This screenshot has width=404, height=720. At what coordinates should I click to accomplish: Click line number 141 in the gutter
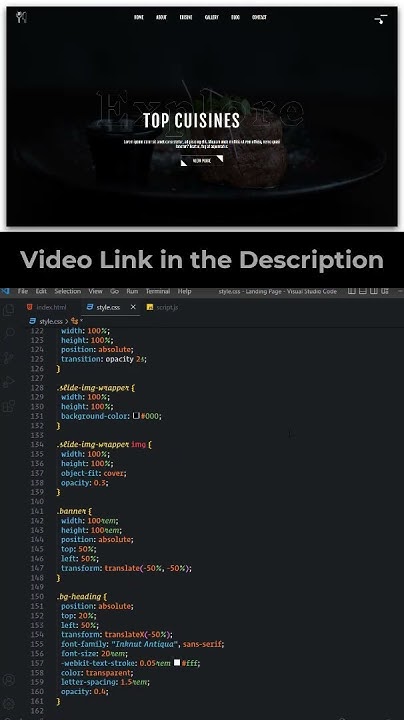tap(37, 511)
